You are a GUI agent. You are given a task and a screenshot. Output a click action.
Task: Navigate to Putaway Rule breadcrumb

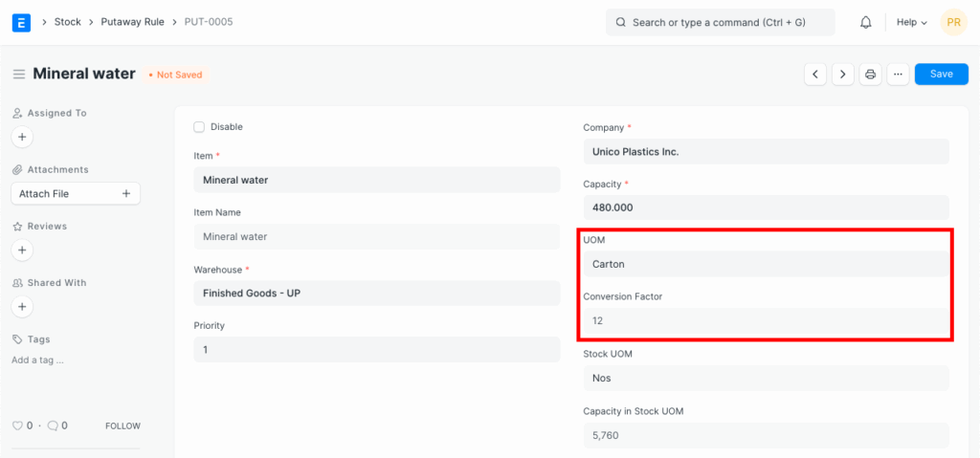(x=132, y=22)
